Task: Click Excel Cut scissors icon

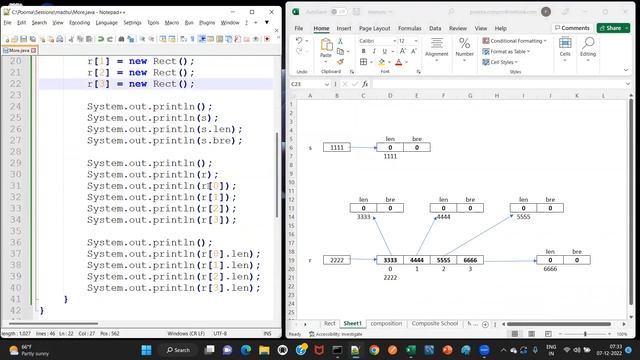Action: pyautogui.click(x=340, y=41)
